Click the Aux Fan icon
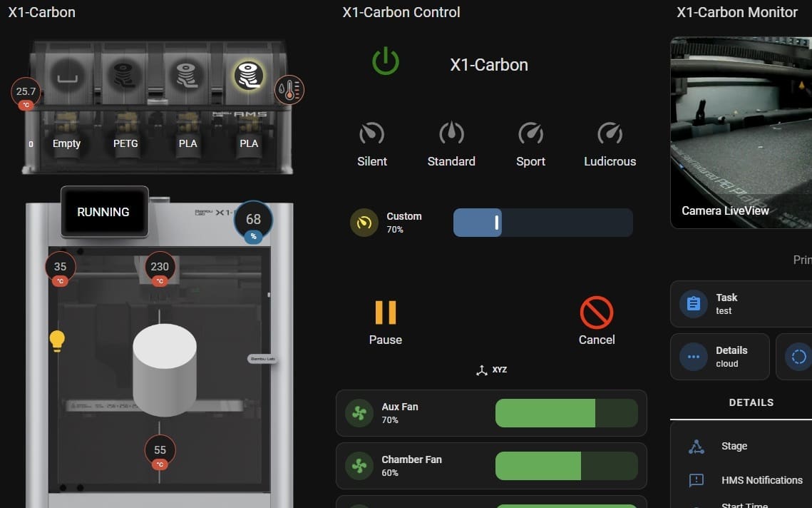The height and width of the screenshot is (508, 812). 359,413
